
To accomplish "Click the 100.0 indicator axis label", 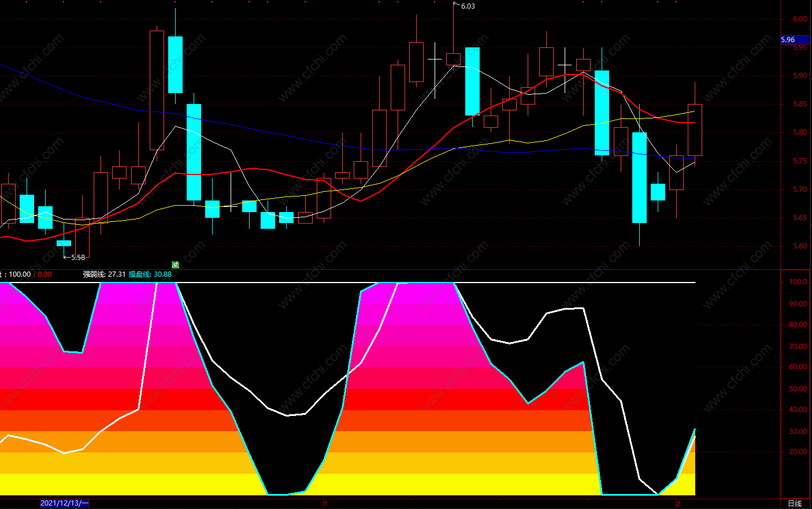I will click(798, 282).
